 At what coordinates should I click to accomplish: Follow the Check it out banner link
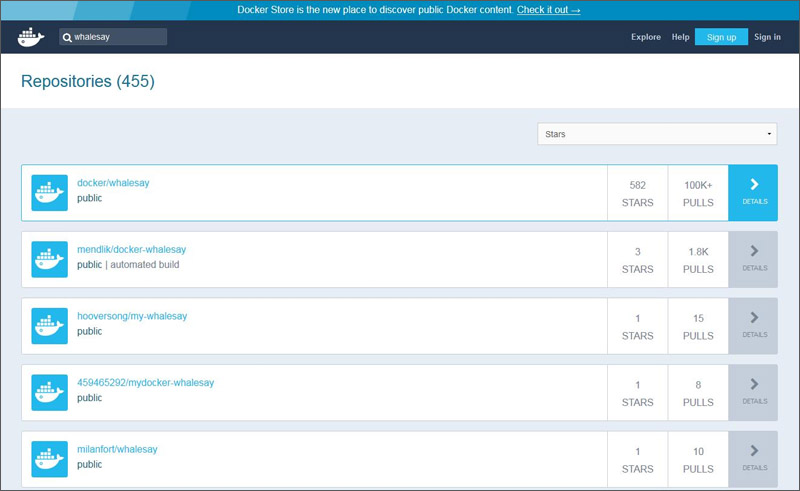point(548,10)
